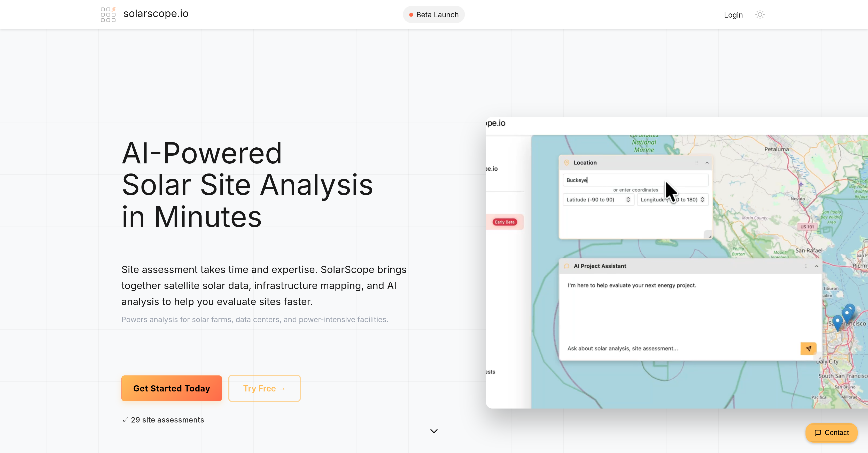Click the Early Beta badge
868x453 pixels.
(505, 222)
